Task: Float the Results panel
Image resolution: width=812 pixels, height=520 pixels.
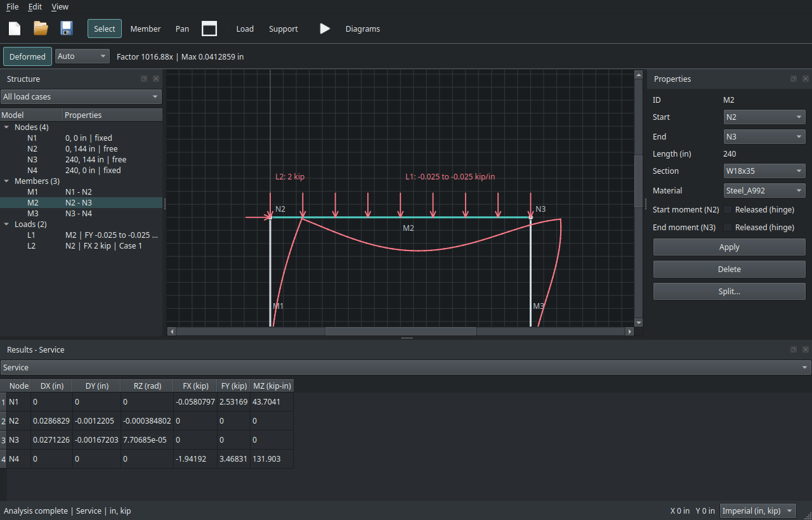Action: click(x=794, y=349)
